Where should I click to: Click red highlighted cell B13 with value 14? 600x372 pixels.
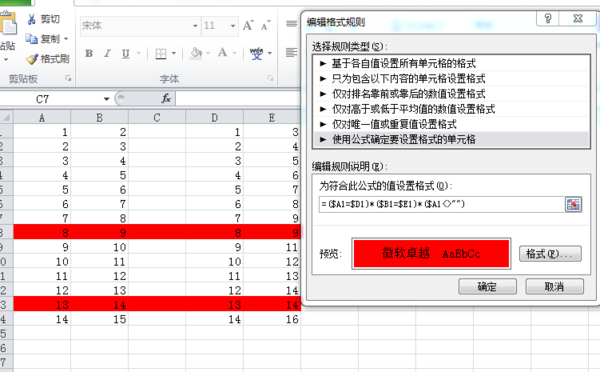[99, 304]
